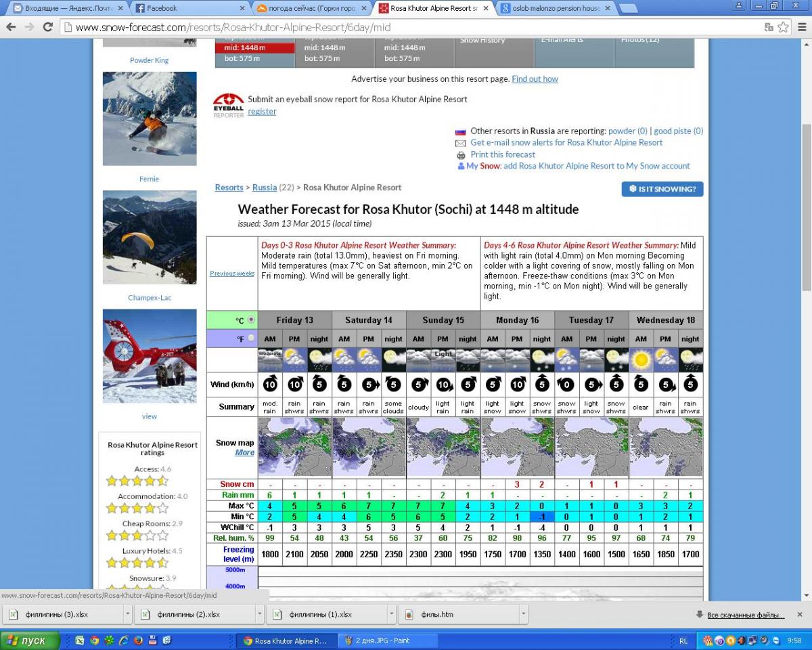Launch Internet Explorer from quick launch
This screenshot has height=650, width=812.
(x=123, y=640)
